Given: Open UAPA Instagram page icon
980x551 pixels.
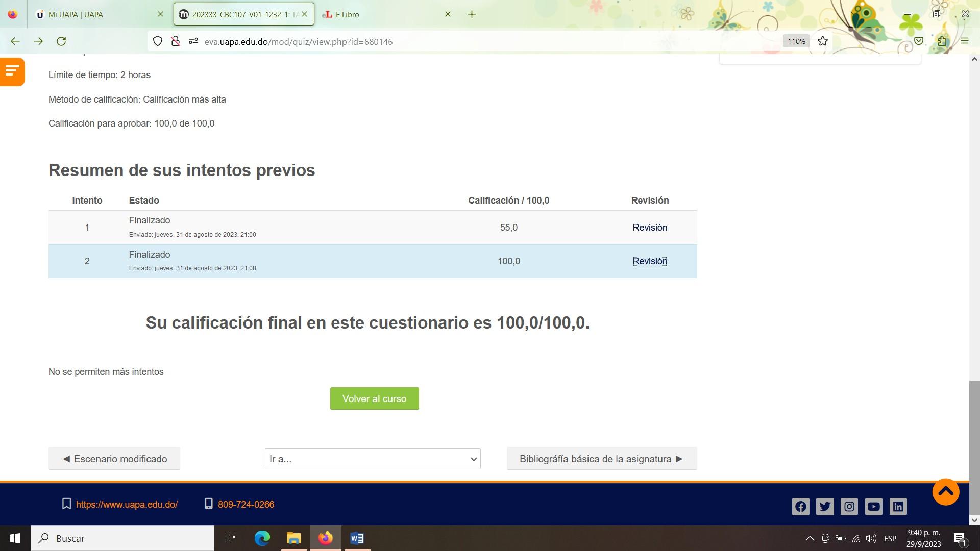Looking at the screenshot, I should (x=849, y=507).
